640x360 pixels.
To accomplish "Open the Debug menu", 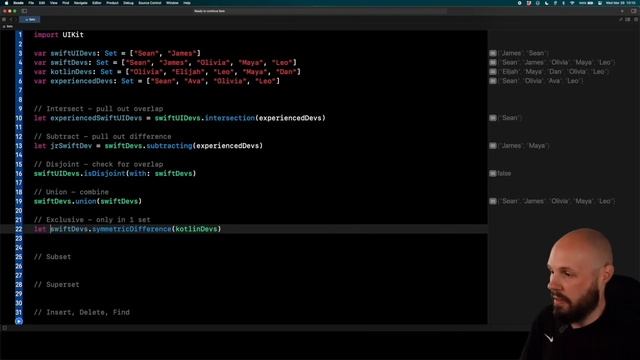I will (128, 3).
